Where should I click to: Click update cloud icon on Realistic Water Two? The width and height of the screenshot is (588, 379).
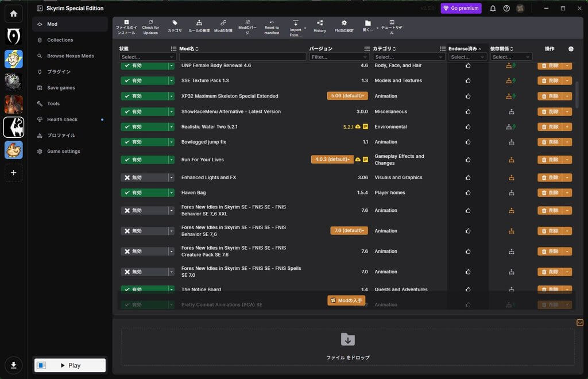358,127
